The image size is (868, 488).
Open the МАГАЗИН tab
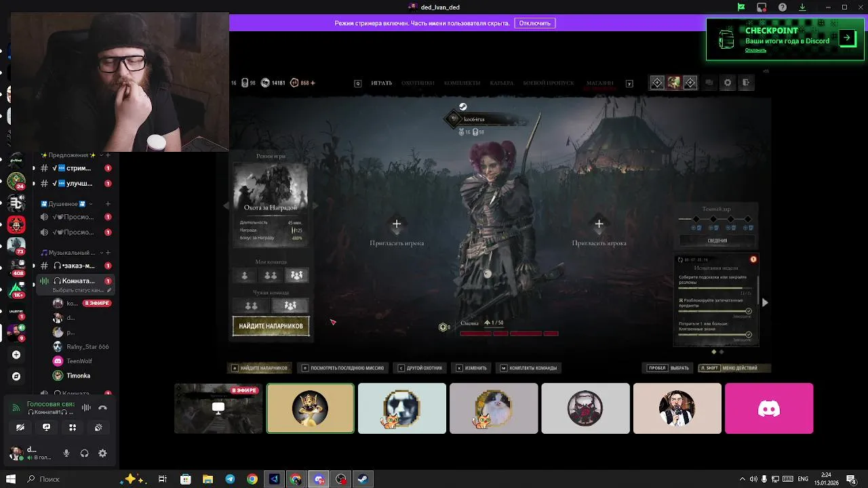pos(599,83)
